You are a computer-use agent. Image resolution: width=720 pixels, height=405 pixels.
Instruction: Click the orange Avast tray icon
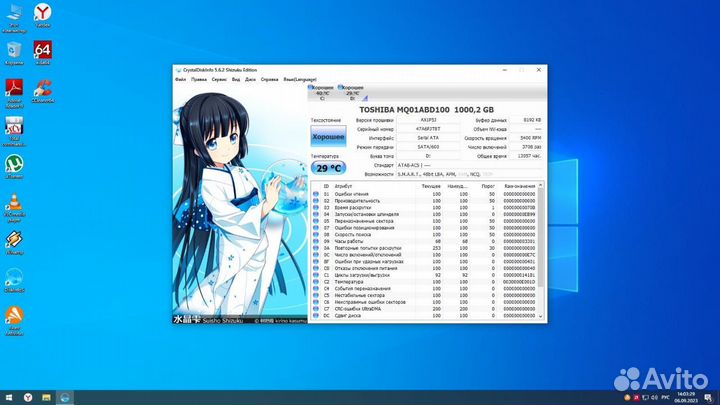point(627,397)
